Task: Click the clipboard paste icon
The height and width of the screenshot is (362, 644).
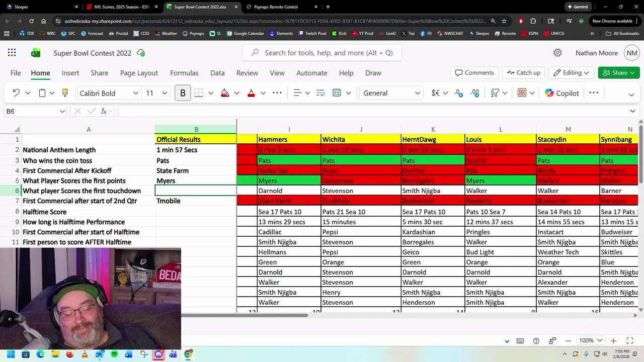Action: 42,93
